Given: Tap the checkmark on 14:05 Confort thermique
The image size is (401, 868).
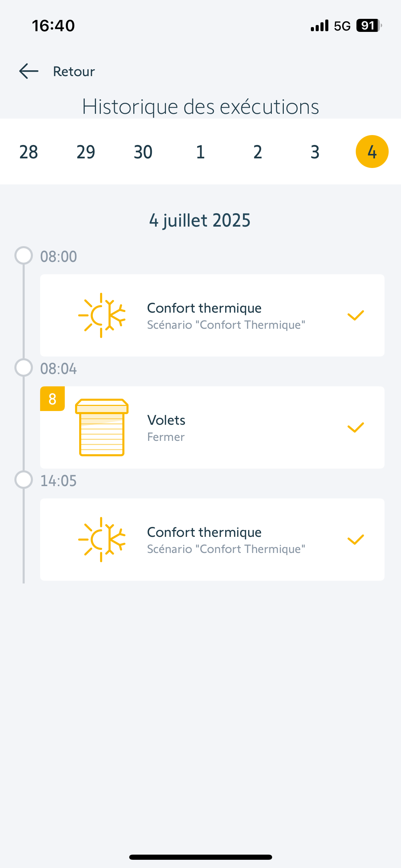Looking at the screenshot, I should (355, 540).
